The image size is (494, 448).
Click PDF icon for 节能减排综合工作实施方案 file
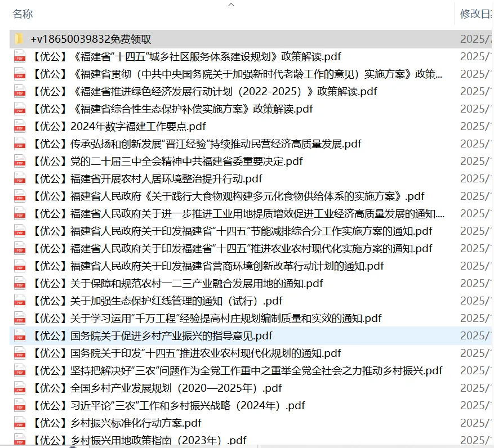click(20, 231)
